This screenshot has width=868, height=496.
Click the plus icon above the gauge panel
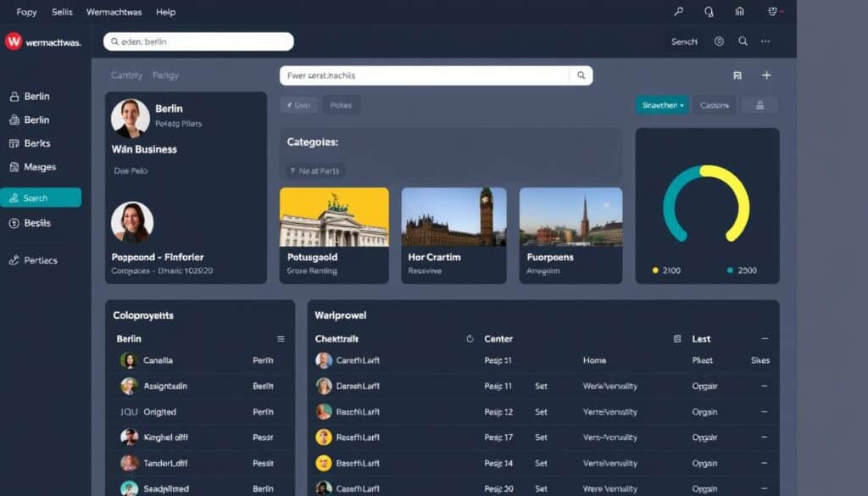(x=766, y=75)
